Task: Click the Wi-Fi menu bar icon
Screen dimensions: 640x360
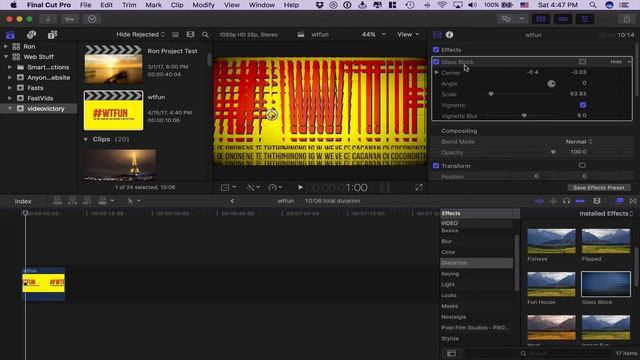Action: (x=442, y=5)
